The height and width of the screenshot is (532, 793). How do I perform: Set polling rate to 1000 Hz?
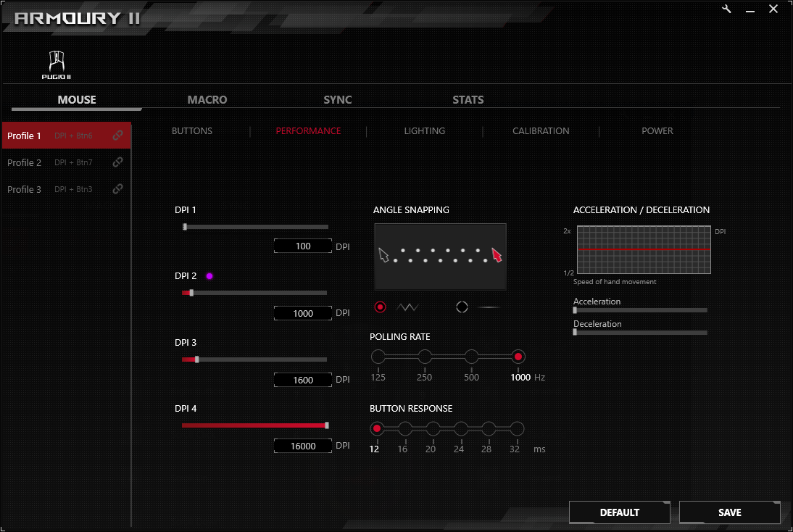coord(518,357)
